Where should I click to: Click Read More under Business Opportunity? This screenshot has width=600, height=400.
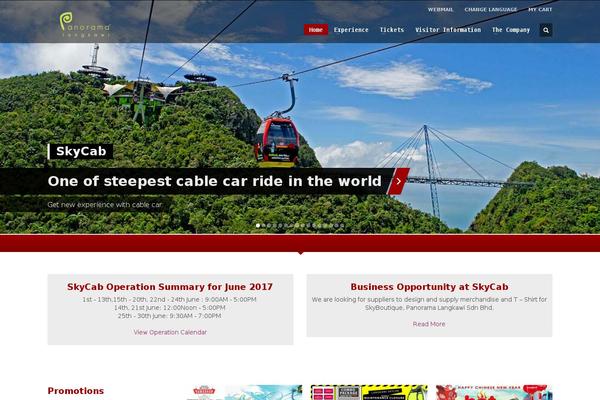429,324
